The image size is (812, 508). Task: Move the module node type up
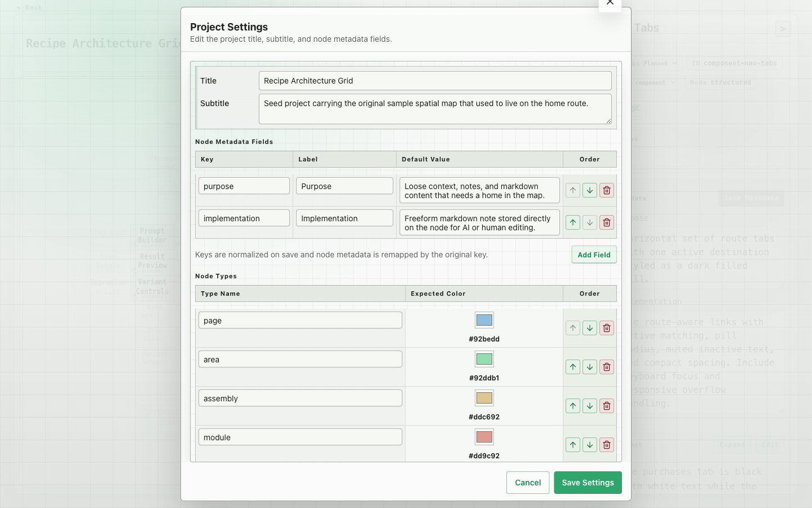click(573, 445)
